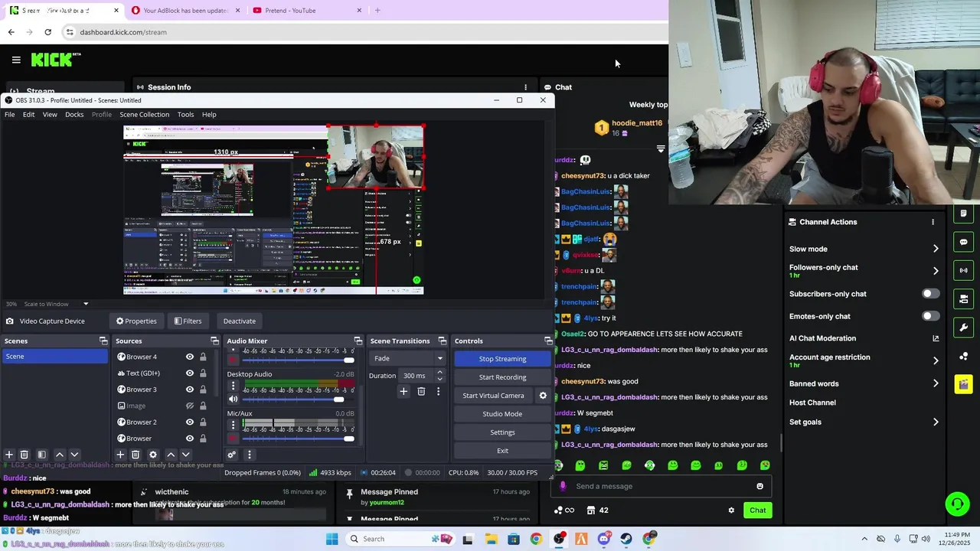This screenshot has width=980, height=551.
Task: Click Start Recording in OBS
Action: click(x=502, y=377)
